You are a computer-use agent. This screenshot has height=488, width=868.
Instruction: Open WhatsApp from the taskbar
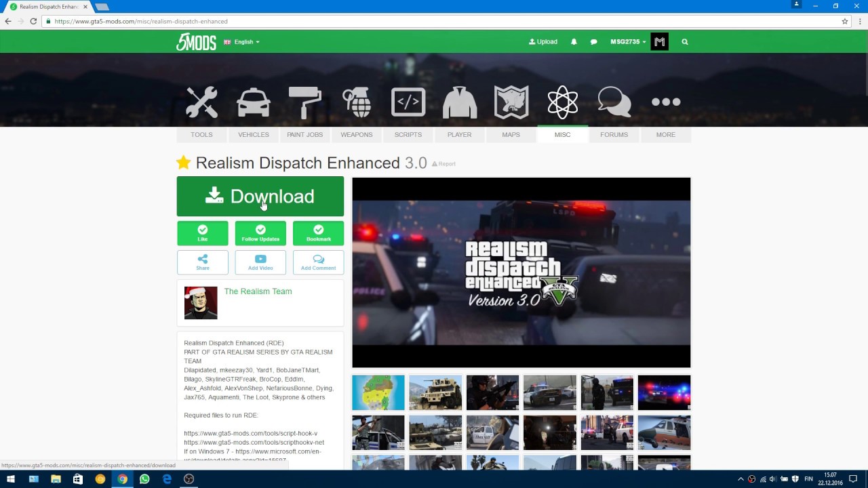pyautogui.click(x=144, y=479)
